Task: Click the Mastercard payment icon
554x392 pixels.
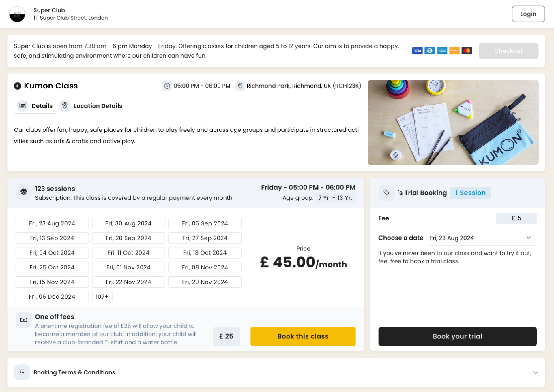Action: coord(467,51)
